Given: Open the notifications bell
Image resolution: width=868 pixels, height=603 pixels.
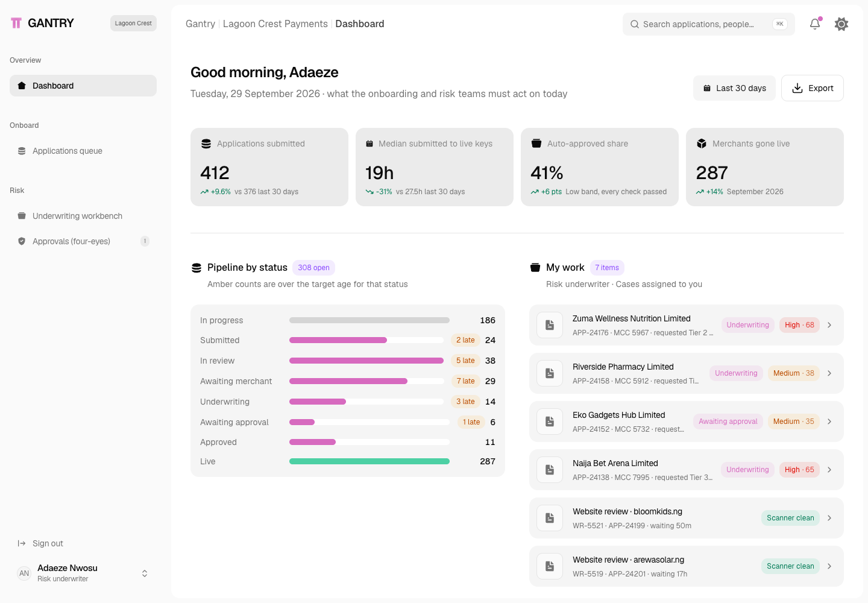Looking at the screenshot, I should pyautogui.click(x=815, y=24).
